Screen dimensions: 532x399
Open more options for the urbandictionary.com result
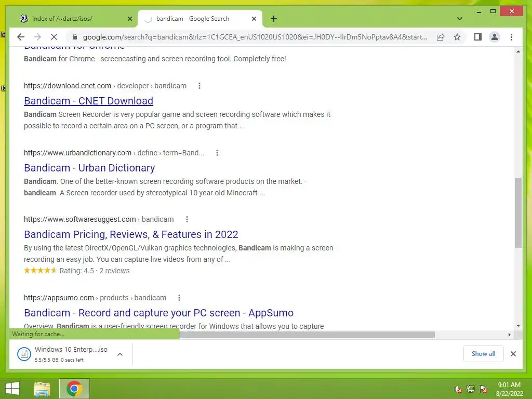(x=217, y=153)
